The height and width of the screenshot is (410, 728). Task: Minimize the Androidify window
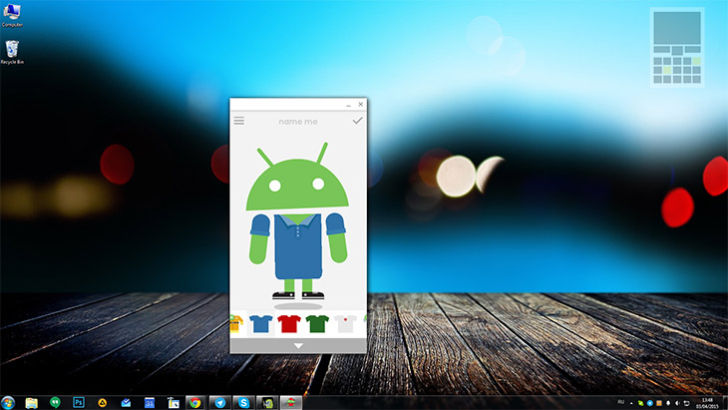tap(349, 105)
